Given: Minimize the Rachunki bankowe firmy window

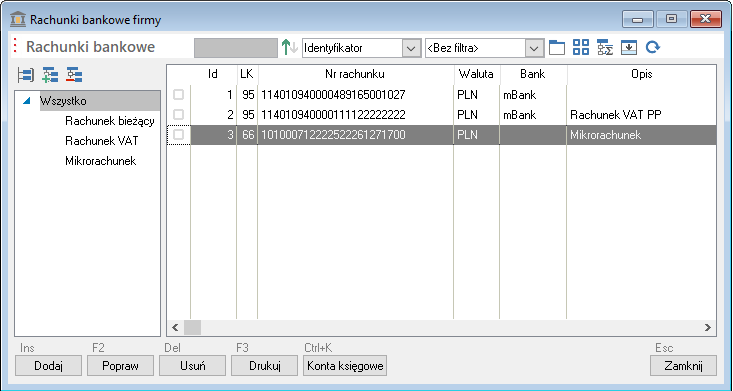Looking at the screenshot, I should click(637, 19).
